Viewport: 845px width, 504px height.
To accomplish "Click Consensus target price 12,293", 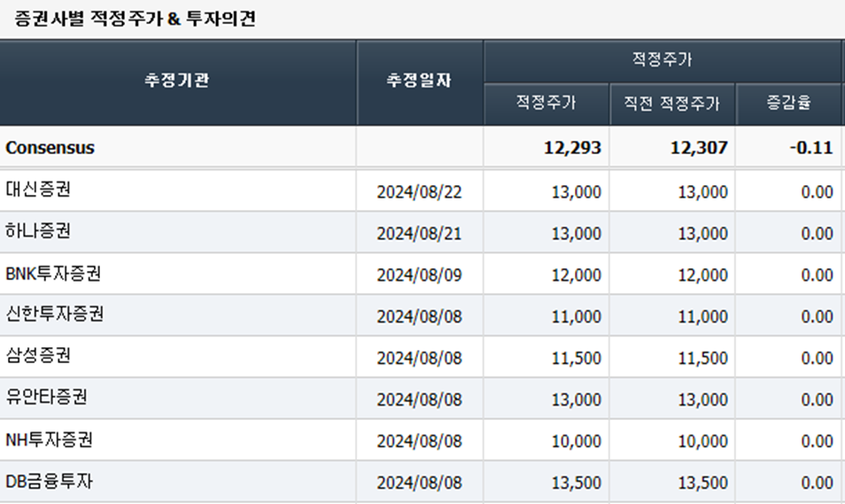I will pyautogui.click(x=572, y=148).
